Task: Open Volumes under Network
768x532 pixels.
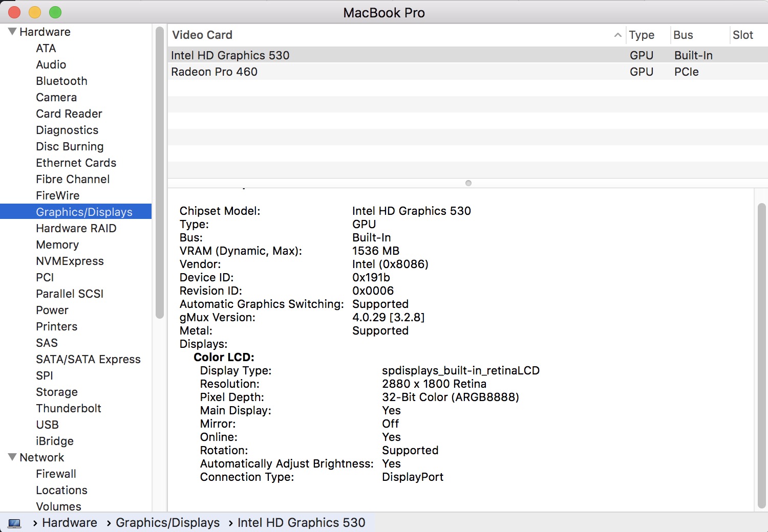Action: pyautogui.click(x=58, y=506)
